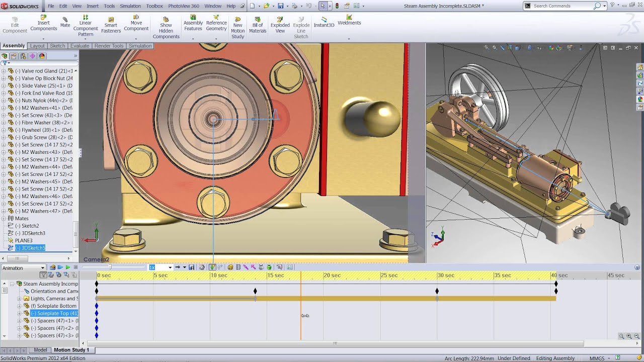Open the Insert menu
The image size is (644, 362).
click(93, 6)
